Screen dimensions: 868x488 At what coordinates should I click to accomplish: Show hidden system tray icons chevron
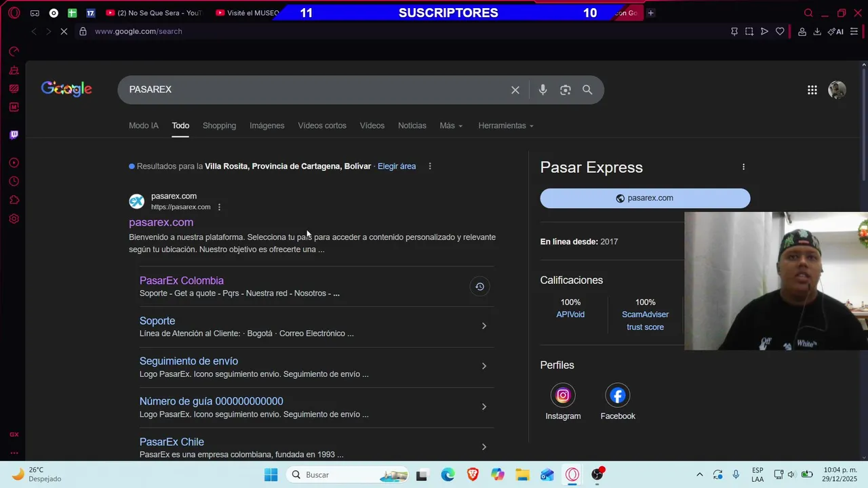point(699,474)
